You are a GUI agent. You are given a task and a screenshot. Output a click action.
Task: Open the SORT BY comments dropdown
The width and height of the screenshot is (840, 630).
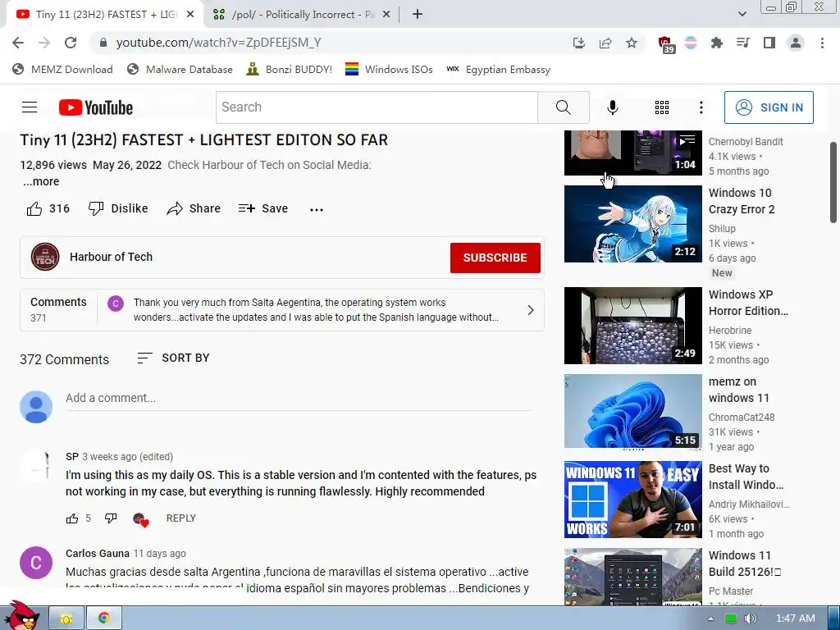click(x=173, y=358)
